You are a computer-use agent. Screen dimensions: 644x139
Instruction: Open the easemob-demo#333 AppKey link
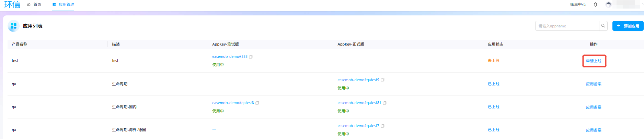click(230, 57)
